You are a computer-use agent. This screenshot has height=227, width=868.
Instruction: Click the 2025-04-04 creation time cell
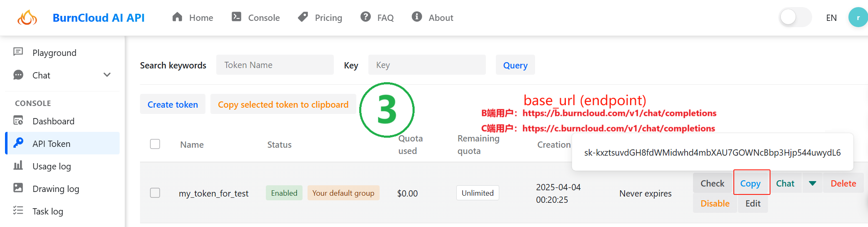click(558, 193)
